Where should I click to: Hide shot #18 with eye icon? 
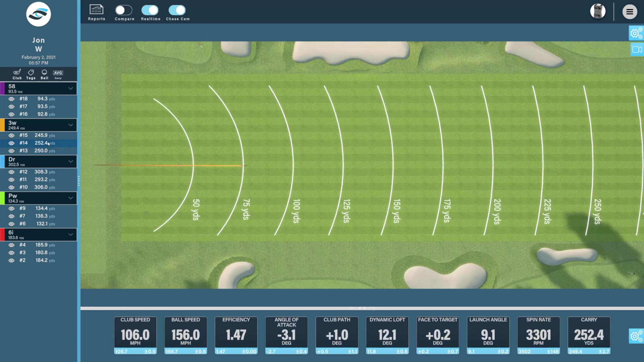click(11, 99)
